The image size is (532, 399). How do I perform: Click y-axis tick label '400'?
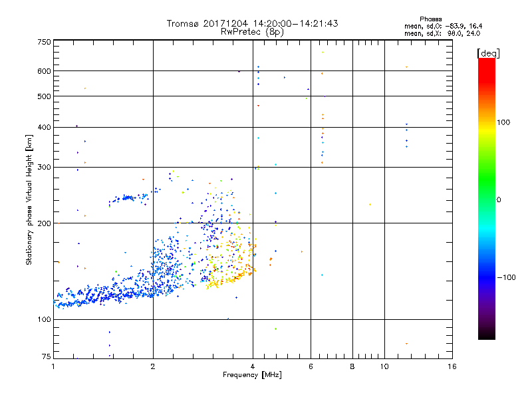[x=44, y=127]
